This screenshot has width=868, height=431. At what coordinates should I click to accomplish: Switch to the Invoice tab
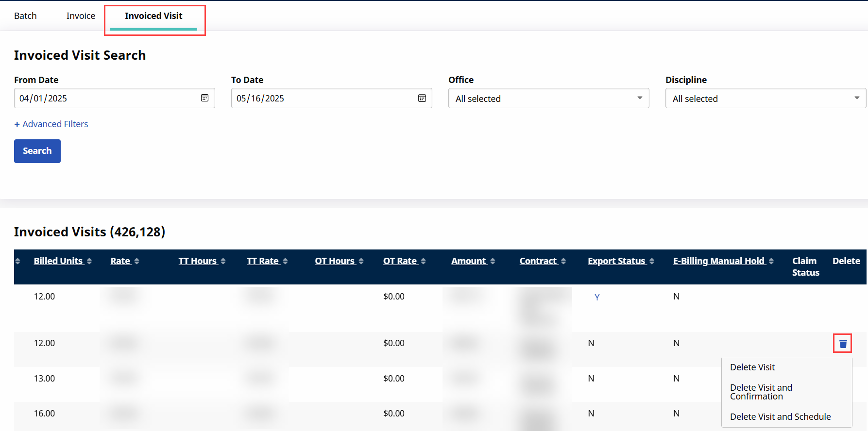coord(81,16)
